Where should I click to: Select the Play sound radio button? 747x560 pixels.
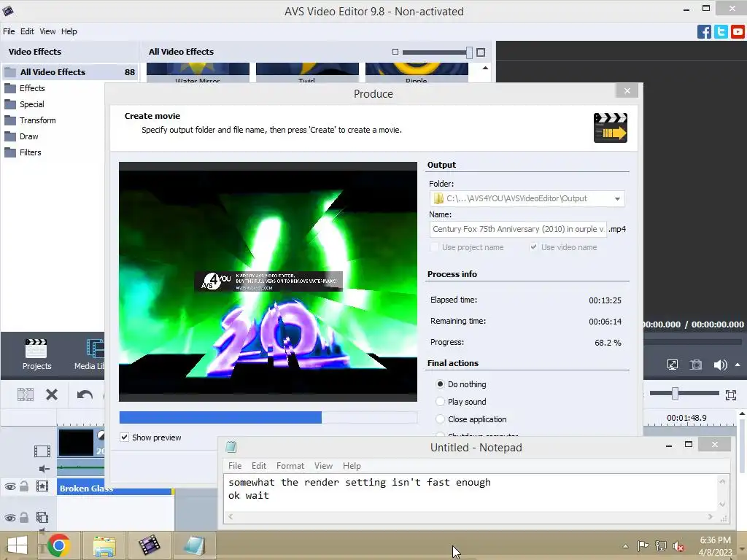pos(440,402)
